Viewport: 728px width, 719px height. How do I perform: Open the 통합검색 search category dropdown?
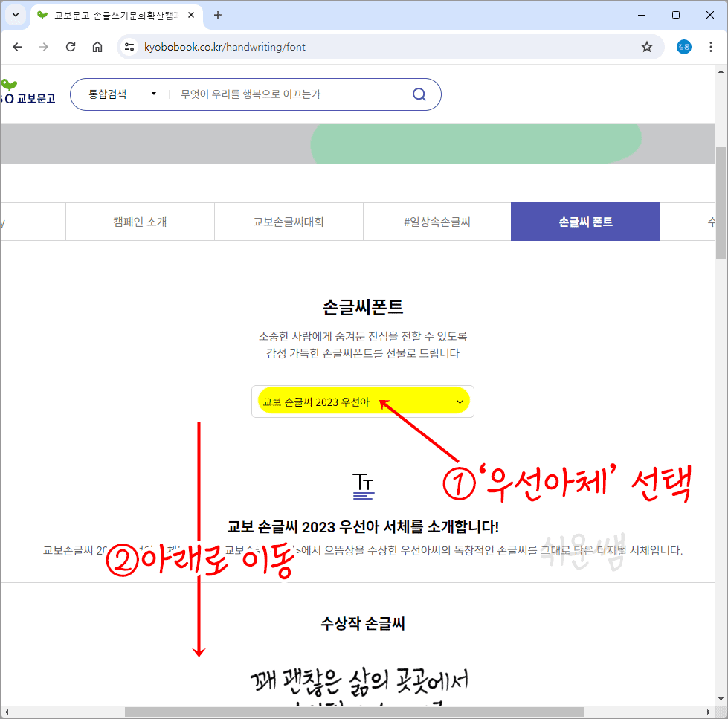tap(119, 94)
